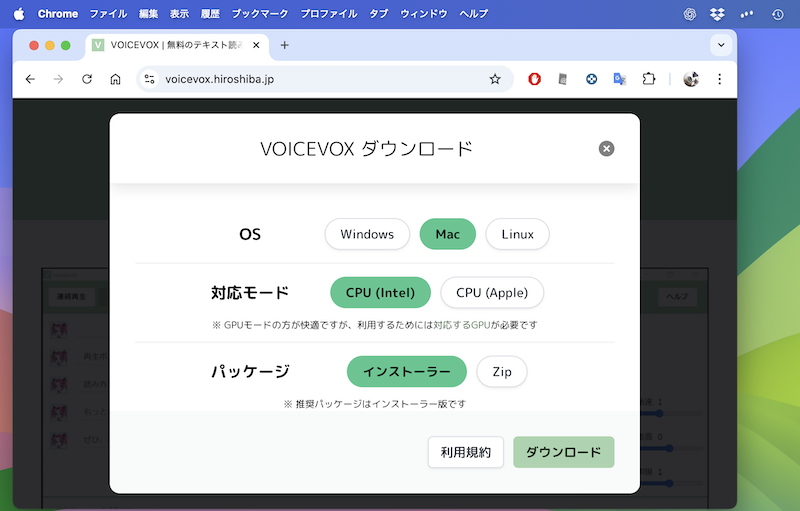Click the Dropbox menu bar icon
This screenshot has width=800, height=511.
click(x=717, y=14)
